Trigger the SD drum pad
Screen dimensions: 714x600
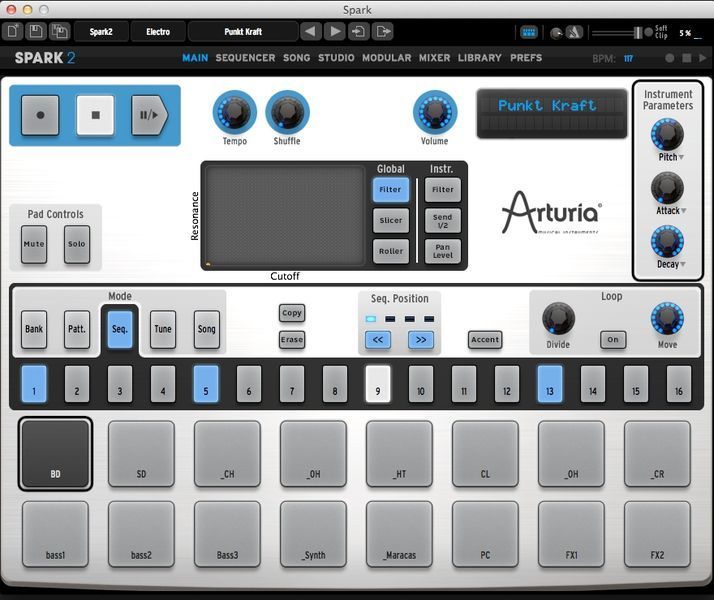[x=141, y=454]
